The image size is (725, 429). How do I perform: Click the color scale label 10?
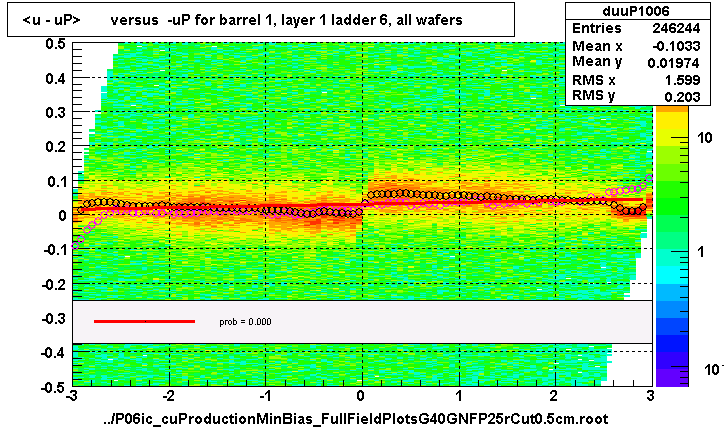(x=705, y=137)
